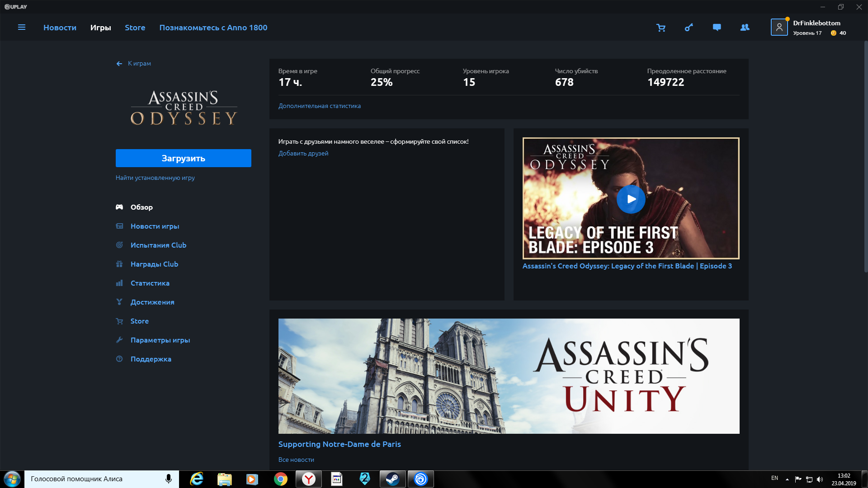Select Поддержка in the sidebar

[151, 359]
